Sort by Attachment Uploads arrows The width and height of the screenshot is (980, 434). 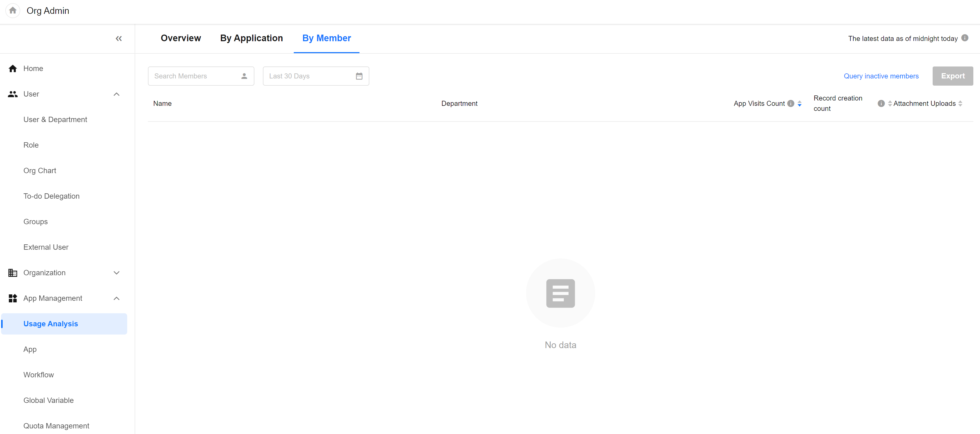(x=960, y=103)
